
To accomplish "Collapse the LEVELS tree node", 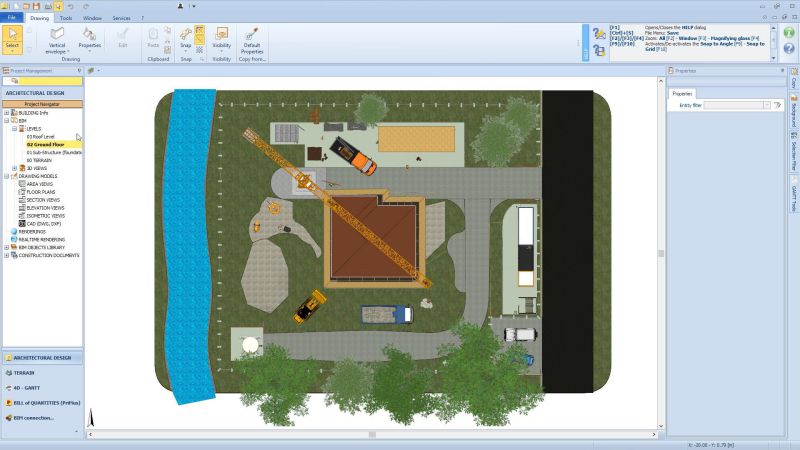I will [14, 129].
